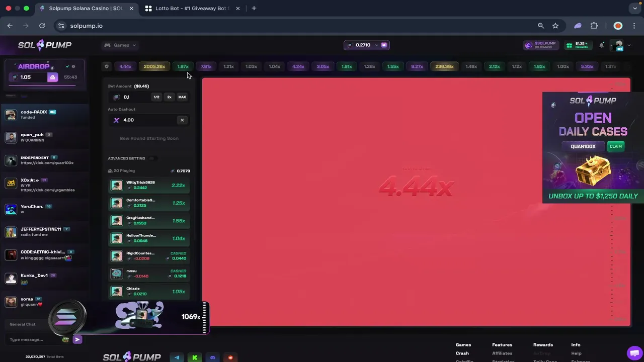Viewport: 644px width, 362px height.
Task: Open Kunka_Dev1 chat avatar
Action: pyautogui.click(x=11, y=278)
